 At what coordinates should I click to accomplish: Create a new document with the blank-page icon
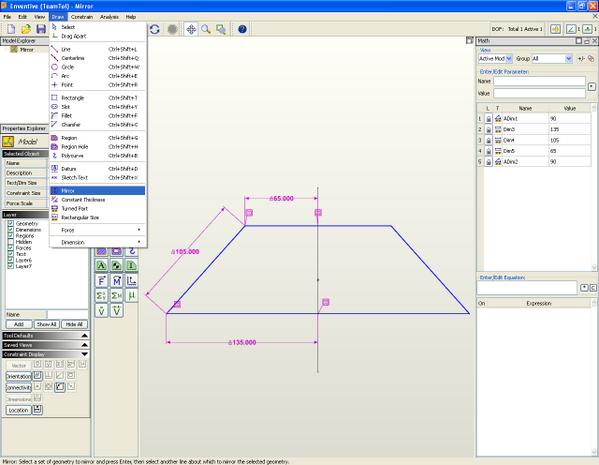(x=11, y=29)
